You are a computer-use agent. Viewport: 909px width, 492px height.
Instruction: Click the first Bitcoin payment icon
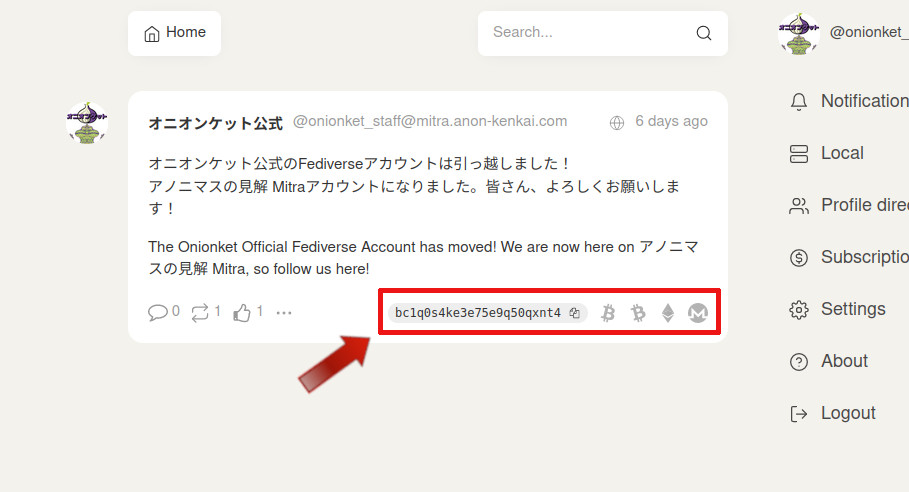pyautogui.click(x=608, y=313)
